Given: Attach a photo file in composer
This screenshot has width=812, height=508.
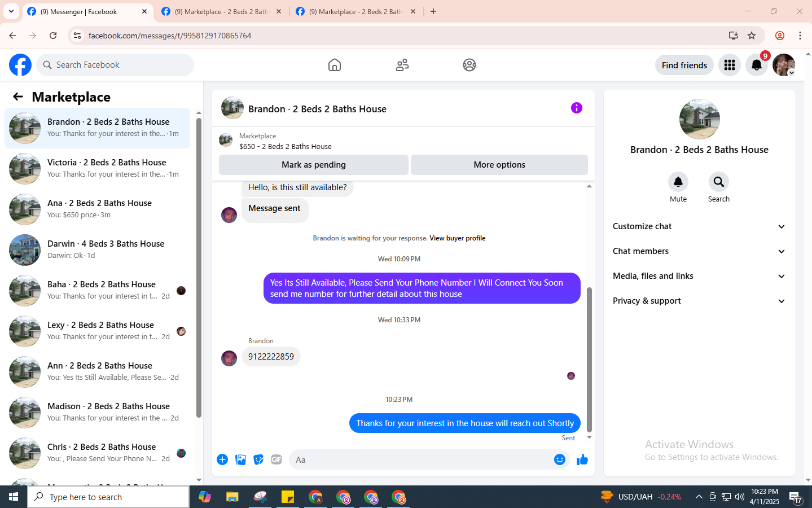Looking at the screenshot, I should (x=241, y=459).
